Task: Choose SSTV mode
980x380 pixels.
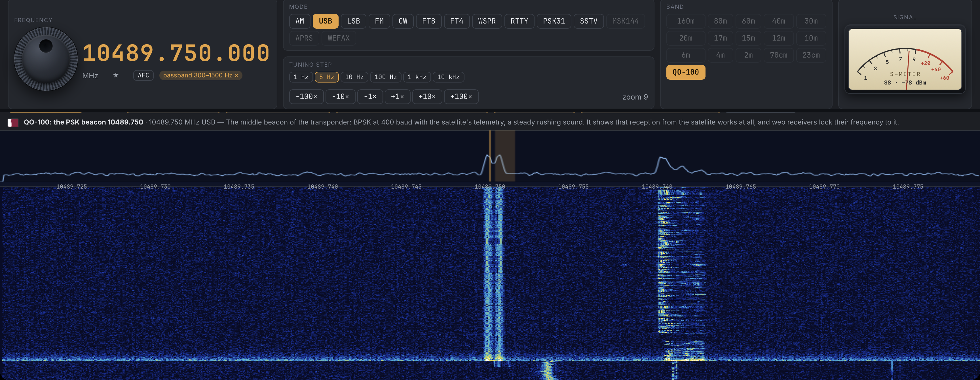Action: [588, 21]
